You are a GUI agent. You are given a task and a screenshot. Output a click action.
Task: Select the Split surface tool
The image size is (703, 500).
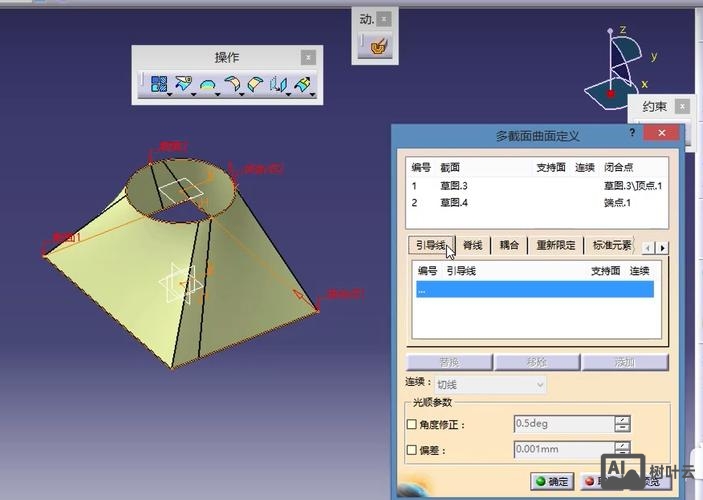[183, 83]
